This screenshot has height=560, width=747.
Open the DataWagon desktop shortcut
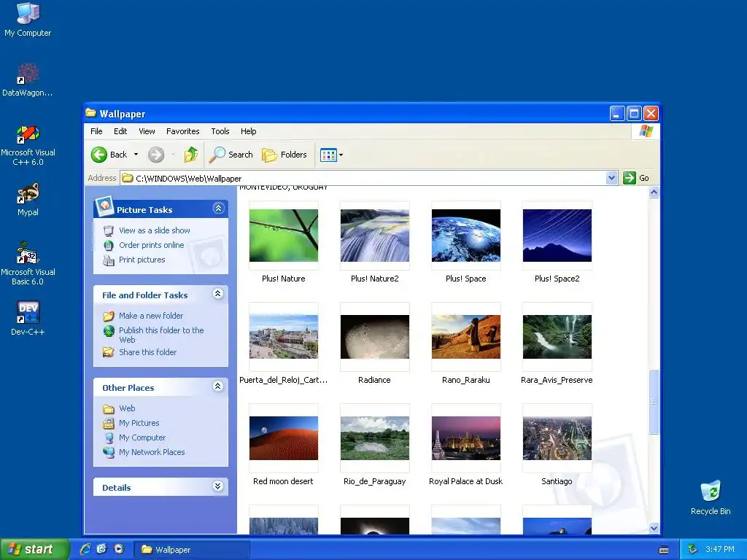[x=28, y=79]
